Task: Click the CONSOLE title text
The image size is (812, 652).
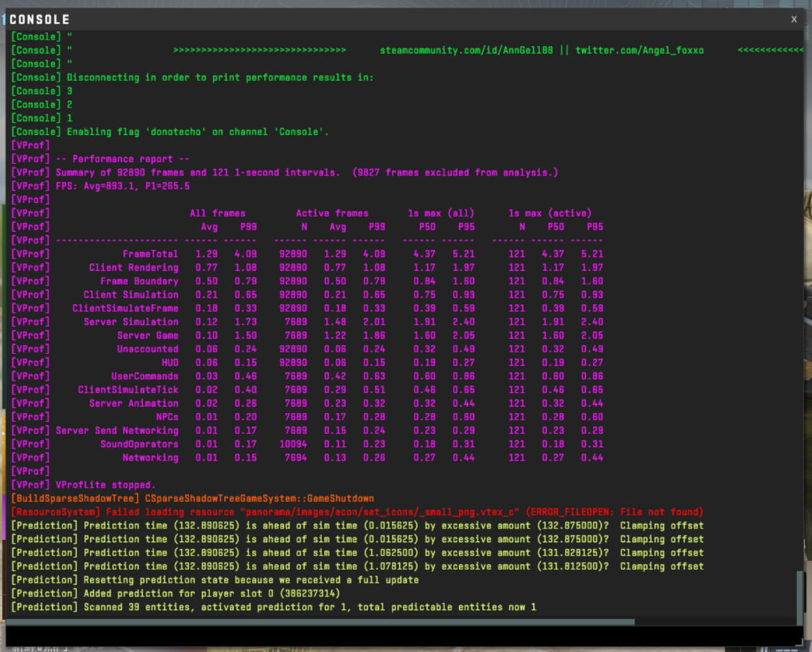Action: (40, 19)
